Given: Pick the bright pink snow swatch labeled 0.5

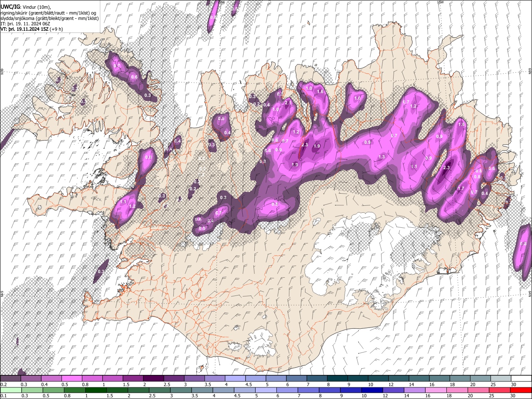Looking at the screenshot, I should click(x=71, y=378).
